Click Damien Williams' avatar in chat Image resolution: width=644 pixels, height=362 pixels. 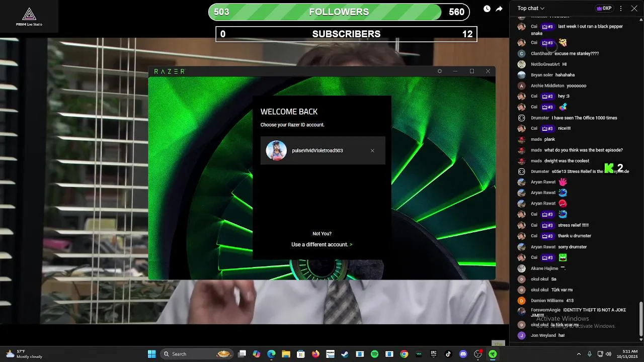tap(522, 301)
